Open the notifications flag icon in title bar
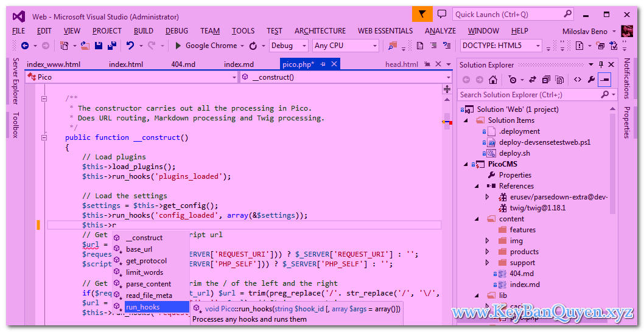 422,15
